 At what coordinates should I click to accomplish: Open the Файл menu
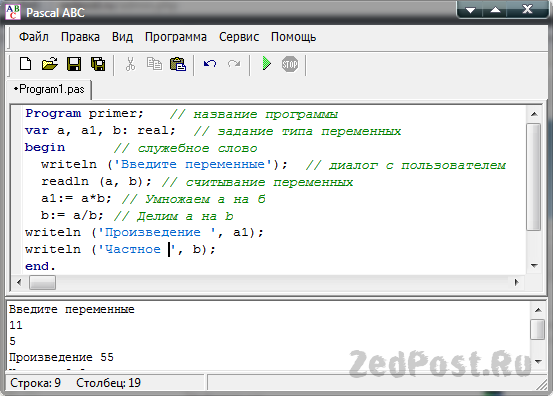click(x=34, y=37)
